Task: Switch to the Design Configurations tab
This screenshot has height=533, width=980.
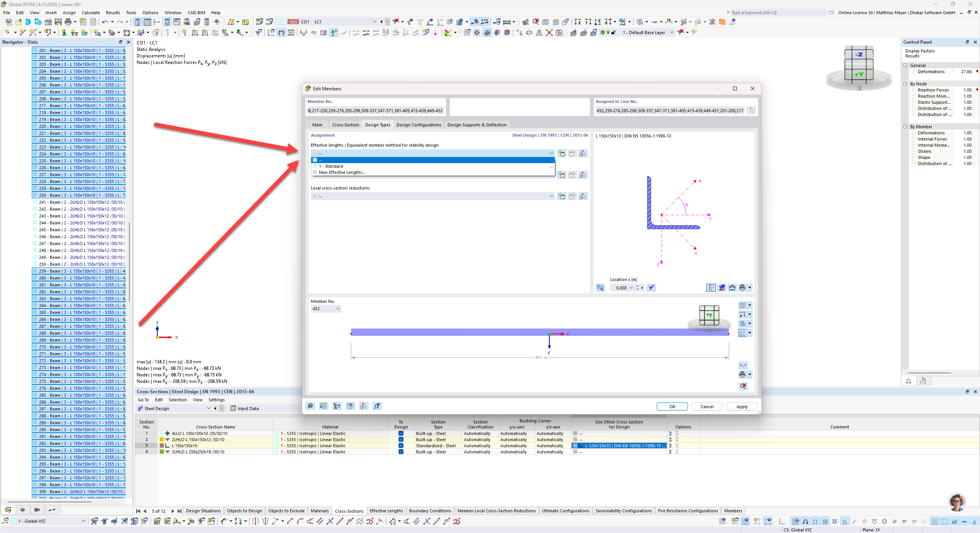Action: point(419,125)
